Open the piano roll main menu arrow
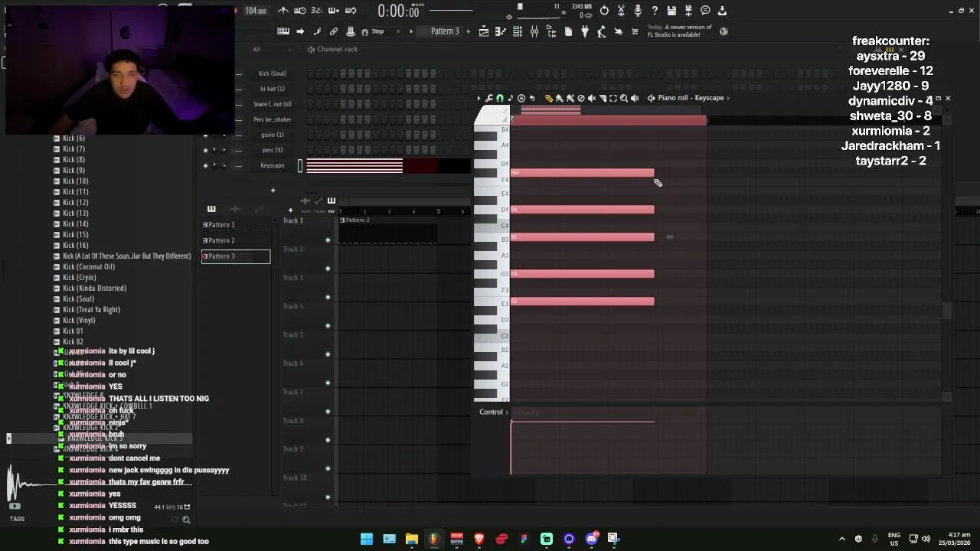This screenshot has width=980, height=551. tap(479, 98)
